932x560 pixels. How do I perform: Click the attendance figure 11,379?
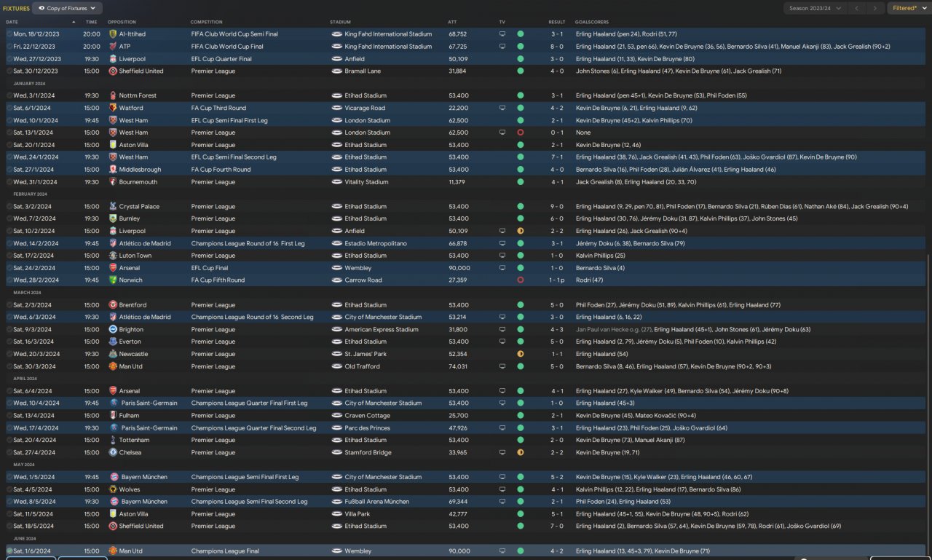[458, 182]
